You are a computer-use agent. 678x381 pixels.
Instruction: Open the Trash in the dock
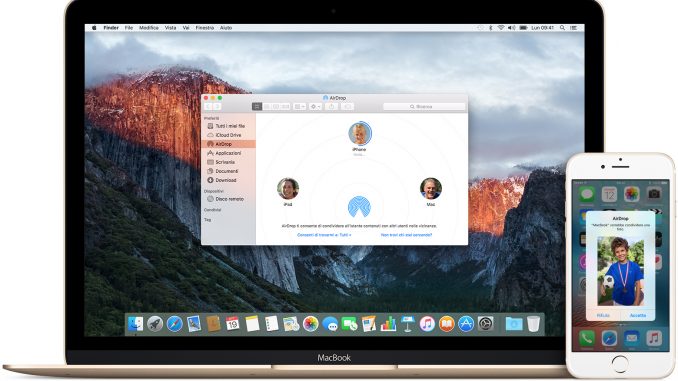click(534, 323)
